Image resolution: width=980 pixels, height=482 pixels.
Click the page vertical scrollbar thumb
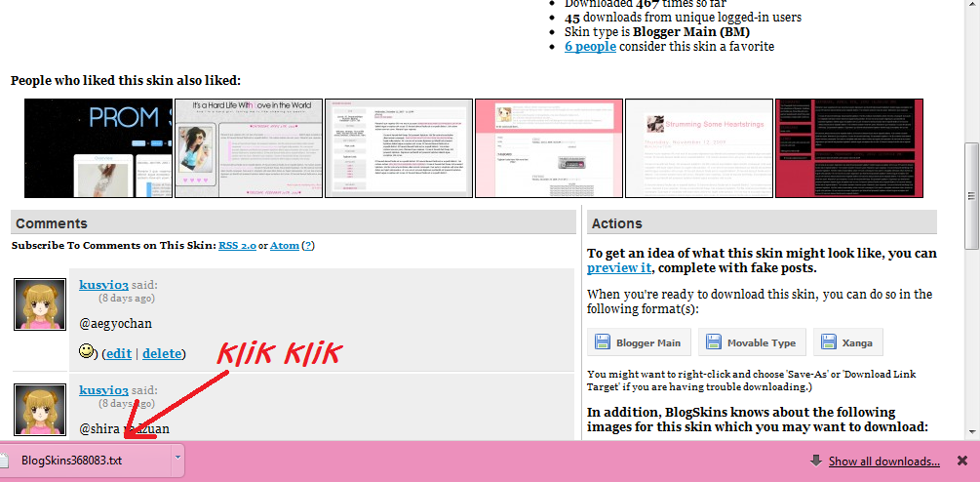972,196
